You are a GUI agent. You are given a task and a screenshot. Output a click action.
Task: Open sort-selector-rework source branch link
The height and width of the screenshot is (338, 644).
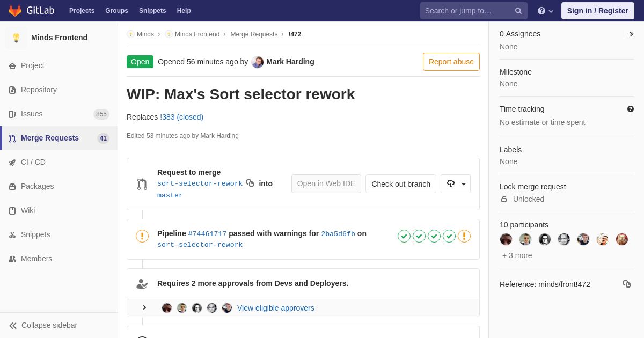[200, 183]
